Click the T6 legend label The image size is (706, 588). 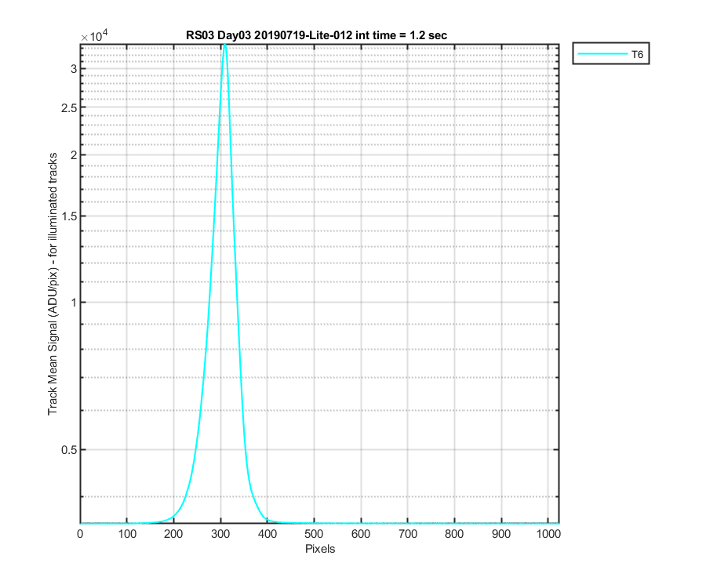pyautogui.click(x=637, y=54)
